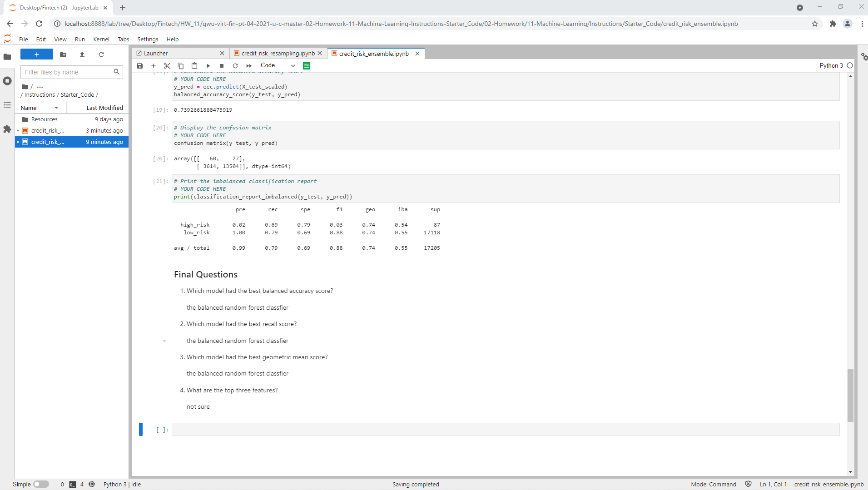868x490 pixels.
Task: Paste cells from clipboard
Action: pos(194,66)
